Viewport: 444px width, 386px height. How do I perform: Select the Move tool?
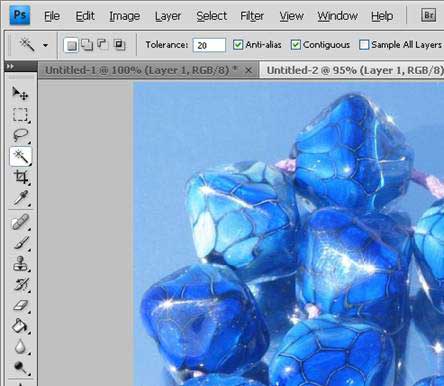click(20, 94)
